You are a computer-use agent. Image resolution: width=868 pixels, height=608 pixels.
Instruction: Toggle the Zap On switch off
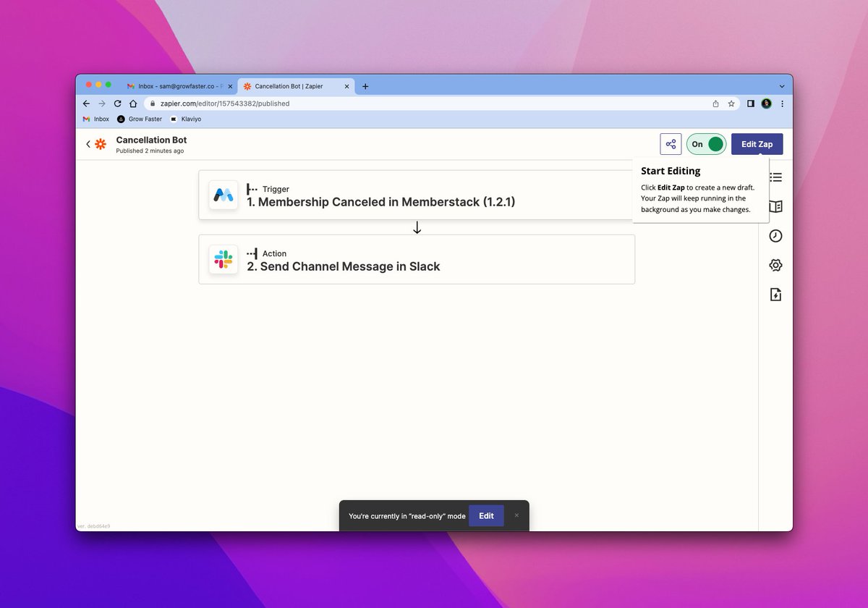pos(706,144)
